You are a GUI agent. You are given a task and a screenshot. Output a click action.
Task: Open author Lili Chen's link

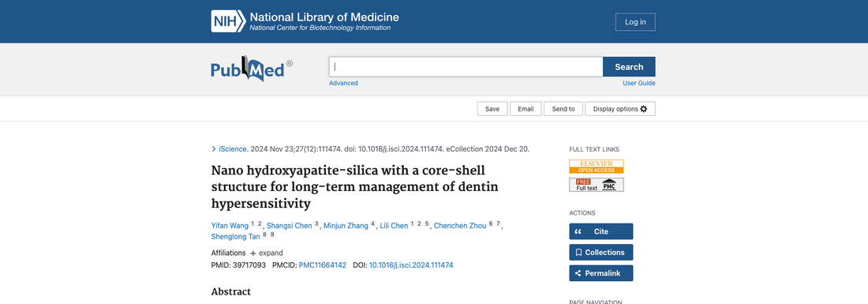394,225
